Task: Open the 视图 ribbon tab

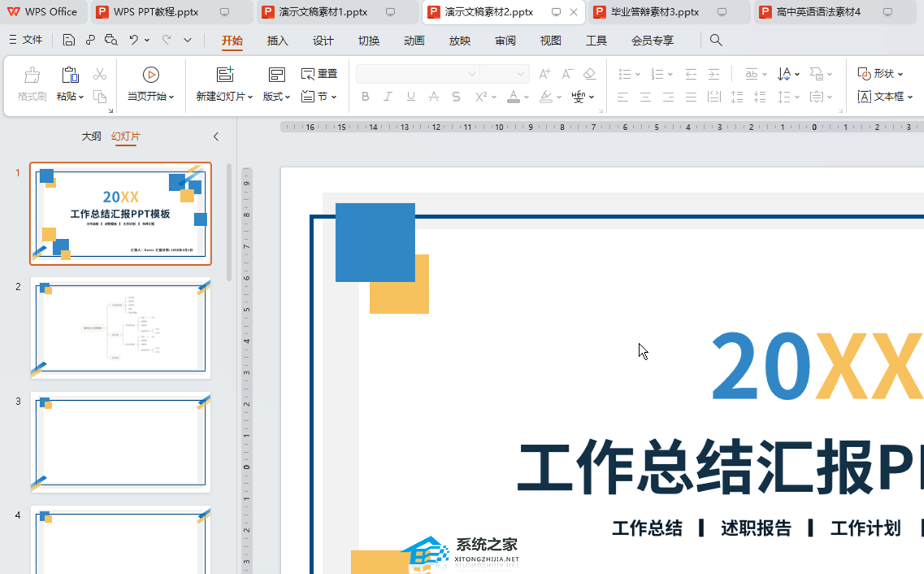Action: tap(550, 41)
